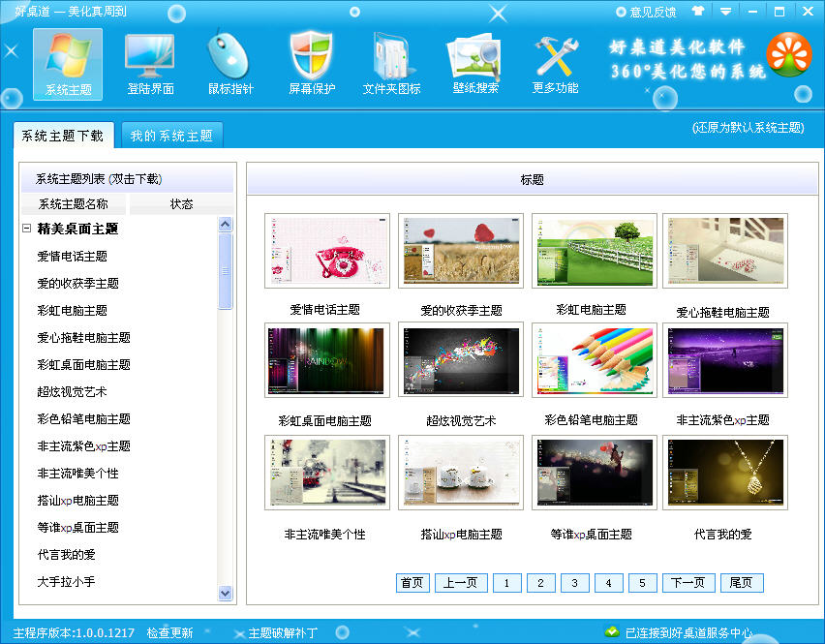Jump to page 3 of themes

tap(574, 583)
